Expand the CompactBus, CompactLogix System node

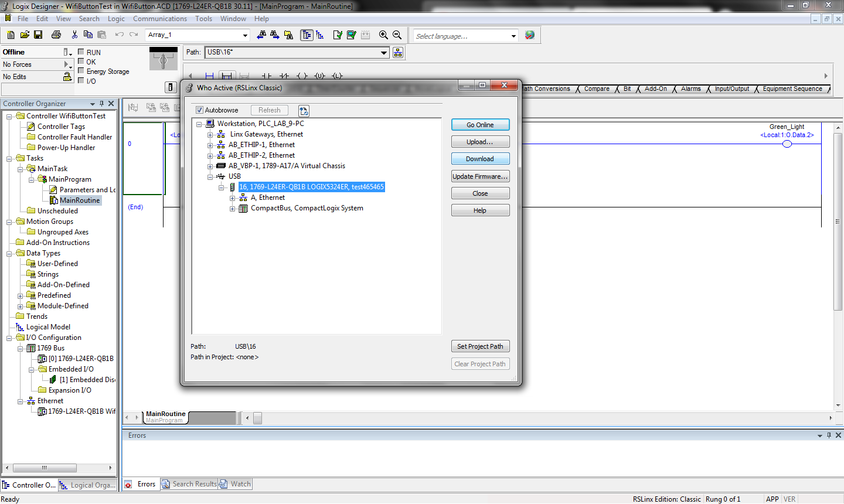tap(232, 208)
